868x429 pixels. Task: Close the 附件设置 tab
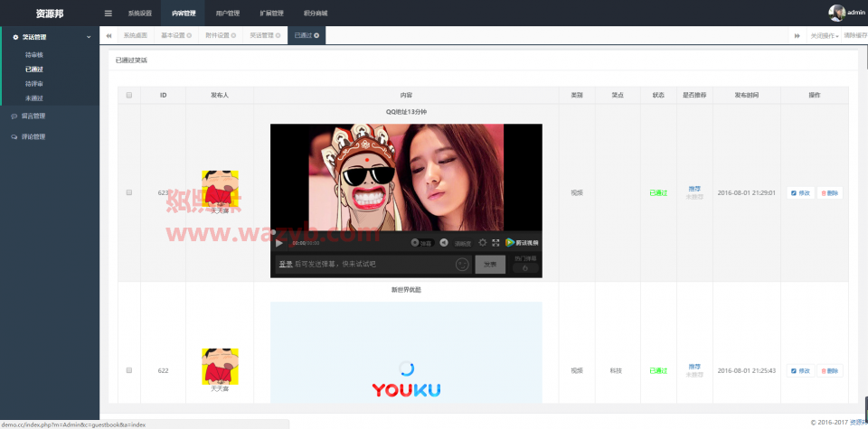(233, 35)
